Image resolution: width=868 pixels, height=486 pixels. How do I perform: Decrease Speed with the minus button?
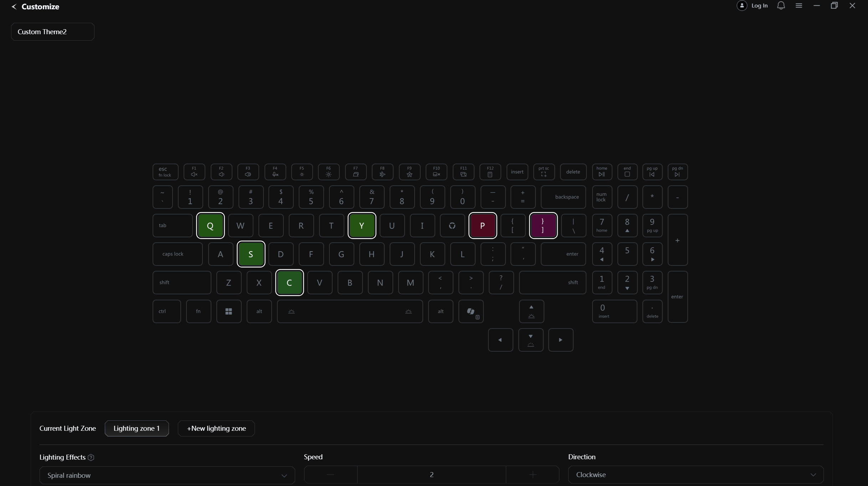330,475
